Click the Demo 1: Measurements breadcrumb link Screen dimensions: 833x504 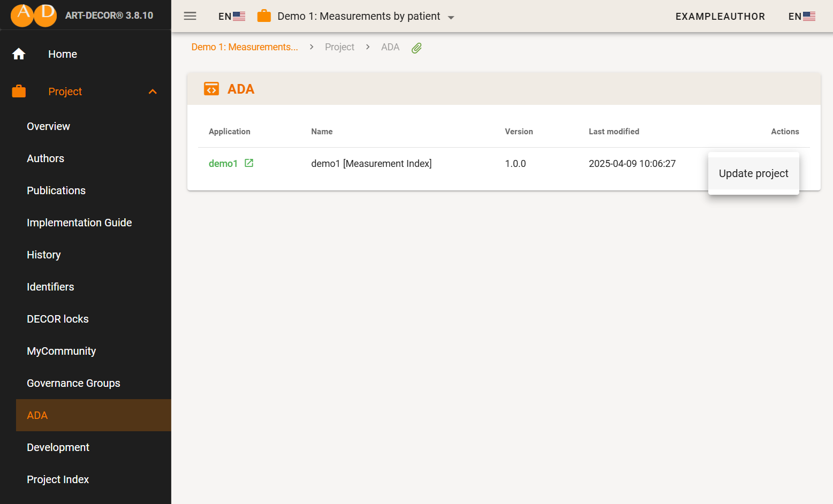pyautogui.click(x=245, y=47)
